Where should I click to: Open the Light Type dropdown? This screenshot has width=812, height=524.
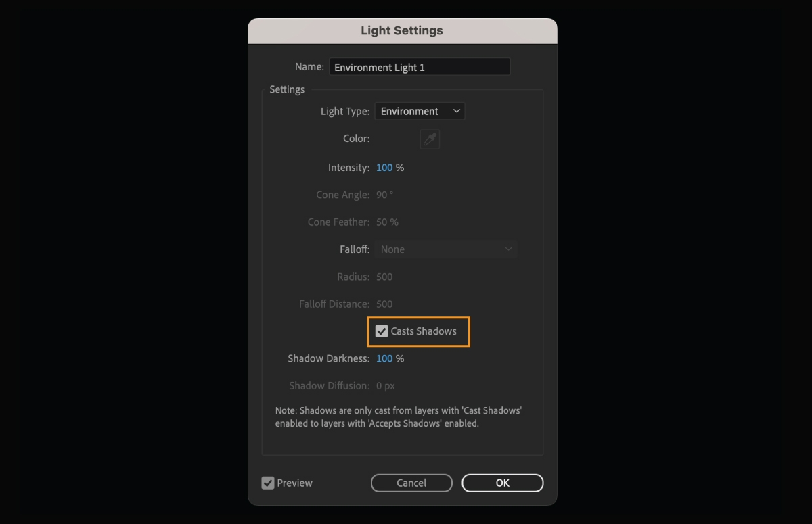click(420, 111)
